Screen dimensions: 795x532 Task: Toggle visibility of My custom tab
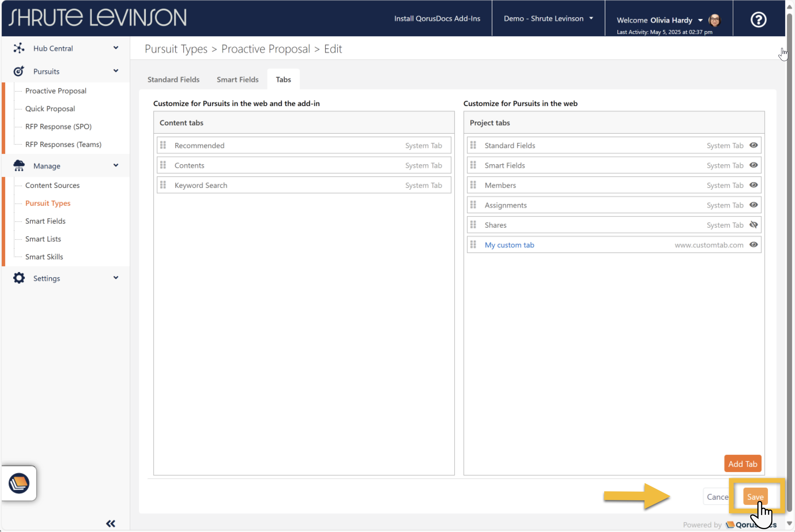coord(753,245)
